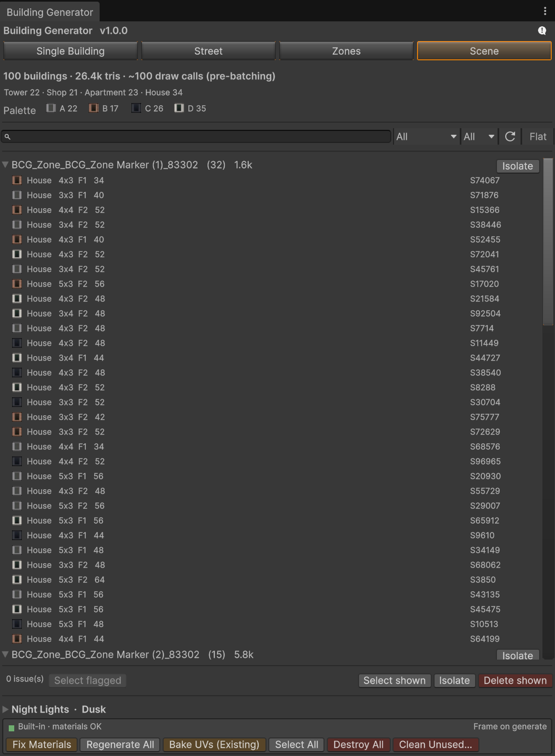Click the Regenerate All button
Image resolution: width=555 pixels, height=756 pixels.
[120, 744]
